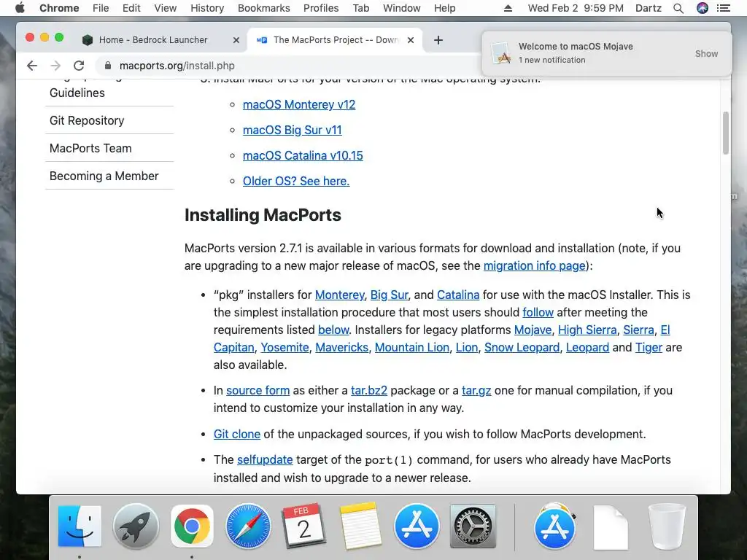This screenshot has height=560, width=747.
Task: Open the File menu
Action: point(101,8)
